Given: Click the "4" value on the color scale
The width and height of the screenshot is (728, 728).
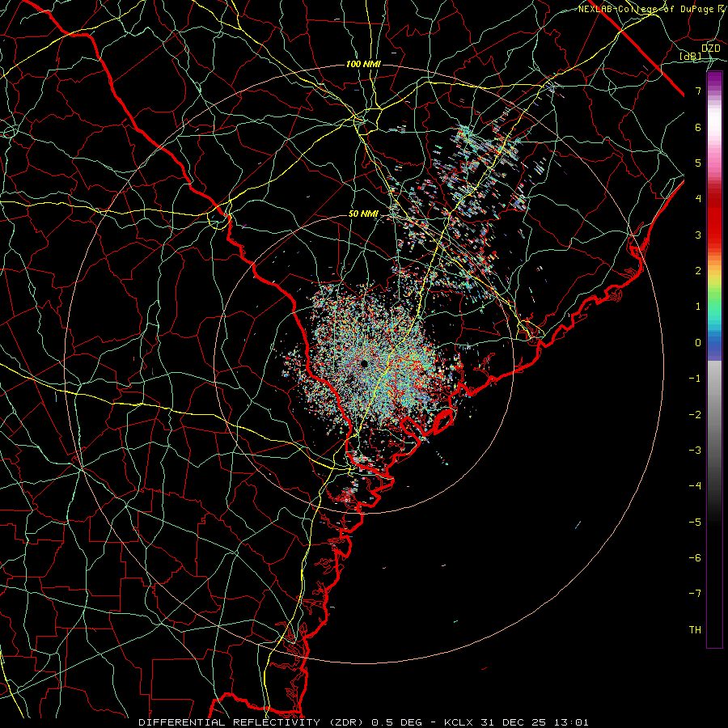Looking at the screenshot, I should point(698,199).
